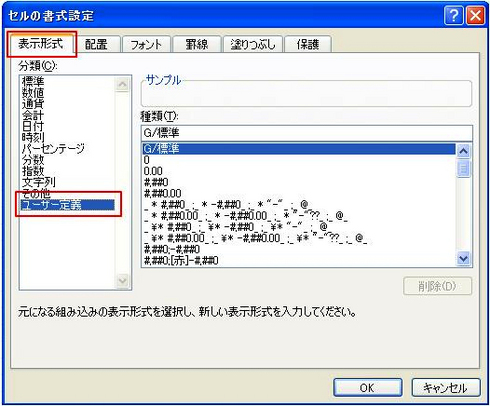
Task: Select 通貨 in category list
Action: 33,104
